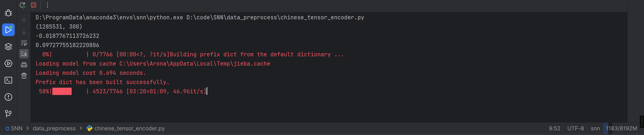Clear all console output with trash icon
The height and width of the screenshot is (135, 644).
[x=24, y=76]
